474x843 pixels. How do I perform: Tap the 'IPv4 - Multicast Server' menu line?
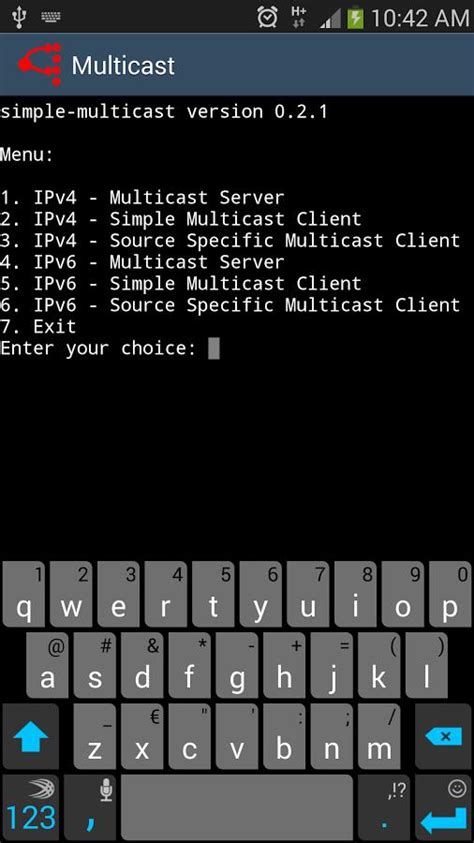pos(142,197)
